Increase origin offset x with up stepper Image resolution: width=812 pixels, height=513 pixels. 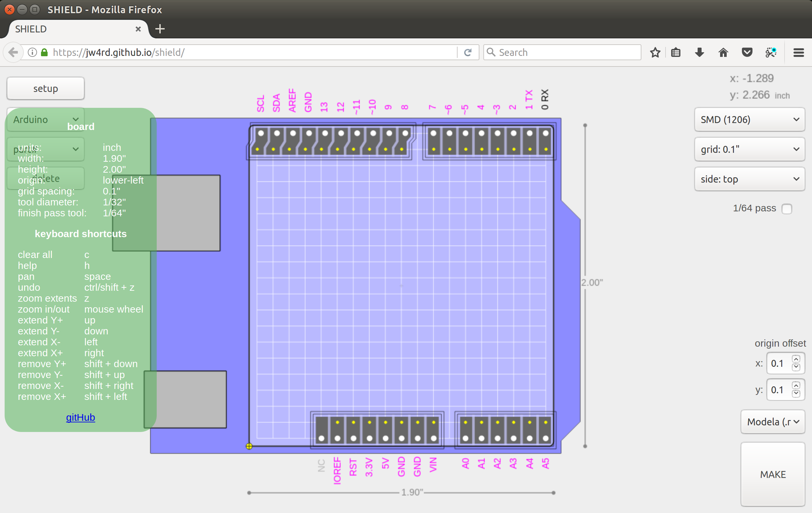(796, 359)
